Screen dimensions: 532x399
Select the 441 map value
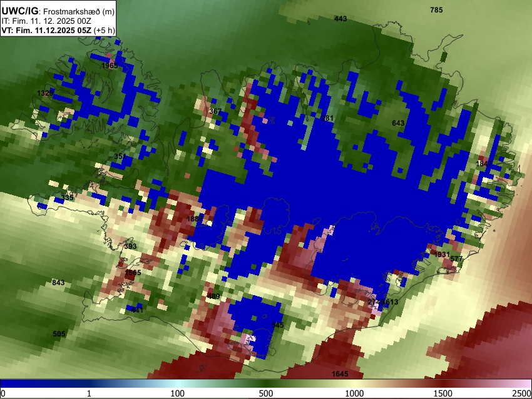tap(137, 310)
